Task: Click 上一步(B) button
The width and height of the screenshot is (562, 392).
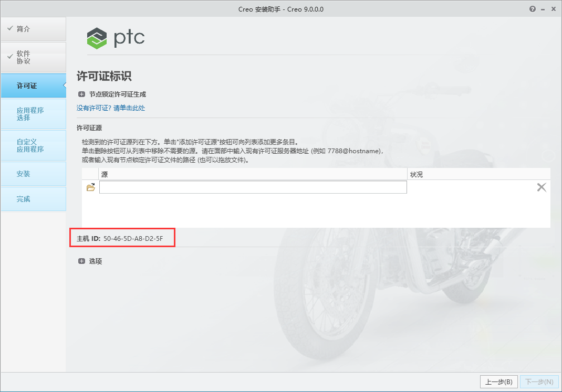Action: pyautogui.click(x=498, y=382)
